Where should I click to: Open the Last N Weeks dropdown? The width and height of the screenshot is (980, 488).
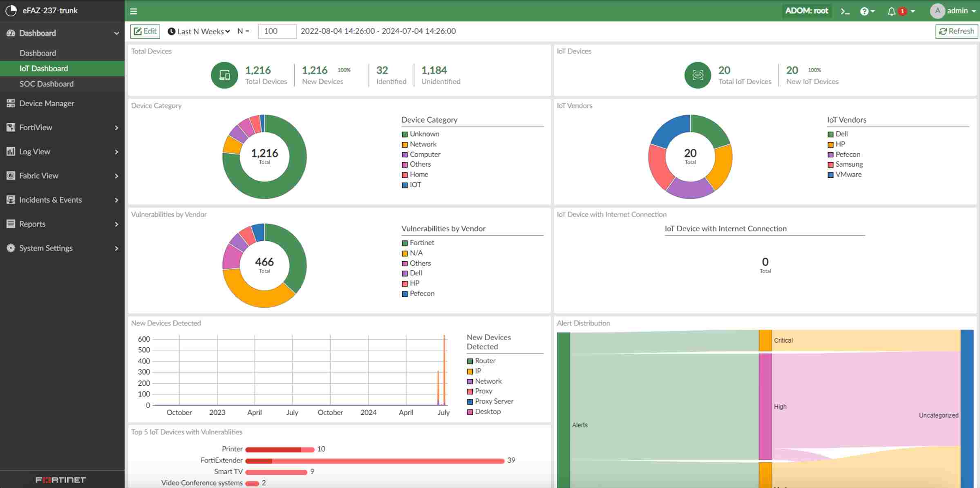click(199, 31)
